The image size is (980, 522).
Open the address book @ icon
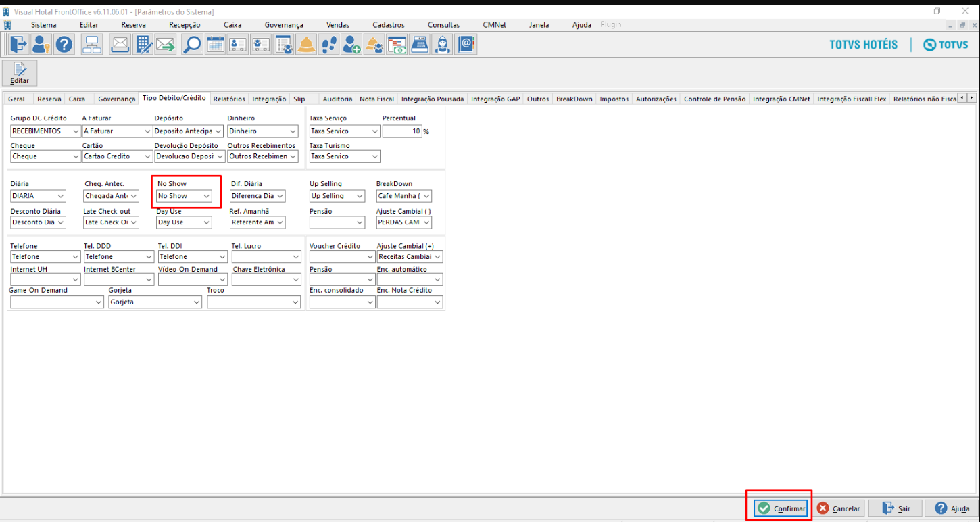(x=466, y=45)
